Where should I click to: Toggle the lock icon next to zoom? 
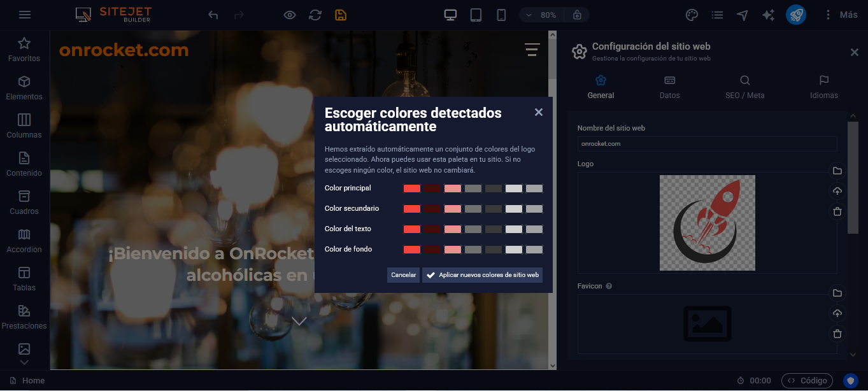577,15
